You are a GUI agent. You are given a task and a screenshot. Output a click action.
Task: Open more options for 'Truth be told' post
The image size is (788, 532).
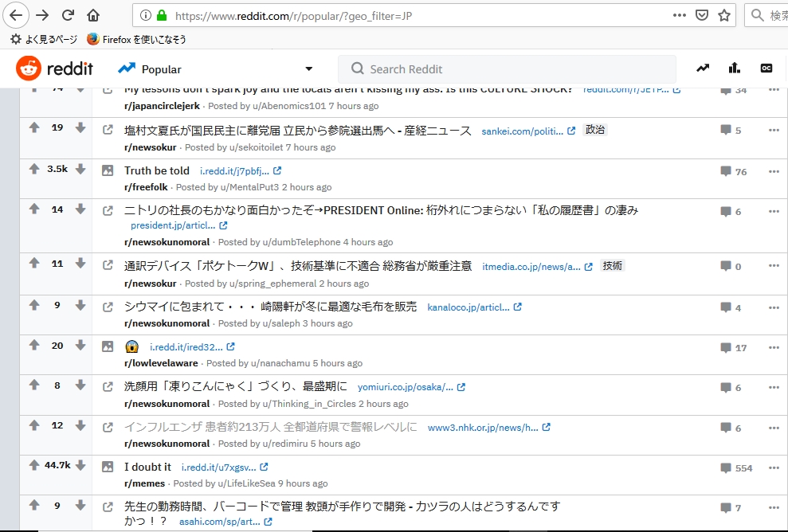coord(774,171)
